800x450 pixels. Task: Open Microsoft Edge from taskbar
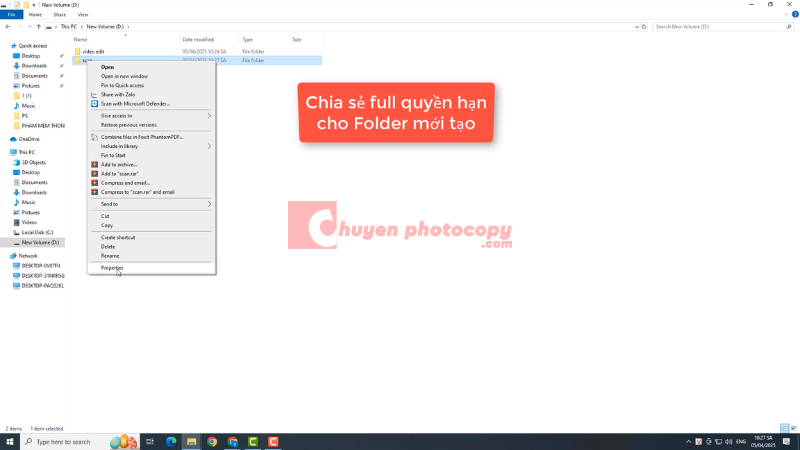[x=171, y=442]
